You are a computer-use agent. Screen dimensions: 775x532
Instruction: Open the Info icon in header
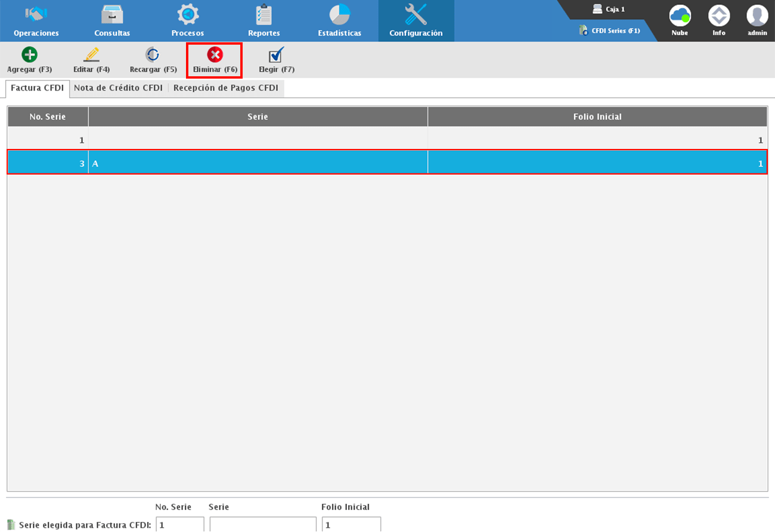(x=719, y=15)
